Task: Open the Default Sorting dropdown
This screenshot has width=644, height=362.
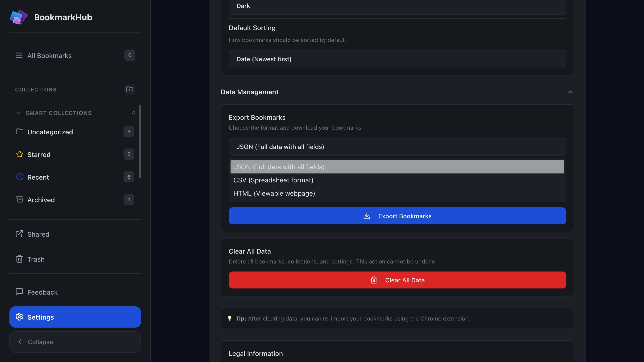Action: click(x=397, y=59)
